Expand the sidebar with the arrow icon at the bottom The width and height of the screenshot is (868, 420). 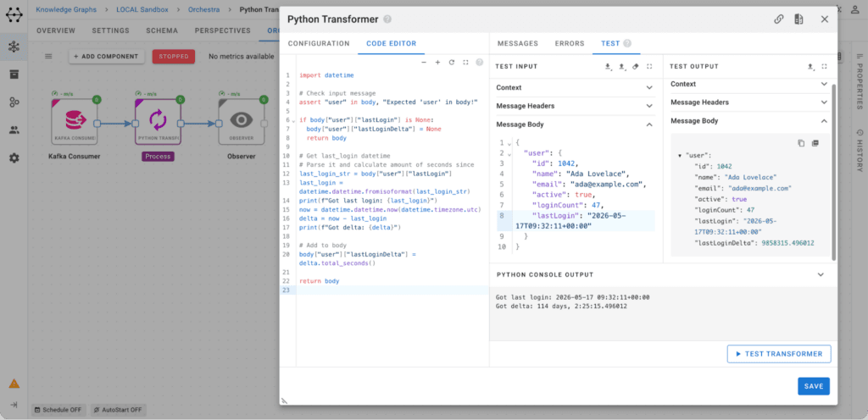click(x=14, y=405)
